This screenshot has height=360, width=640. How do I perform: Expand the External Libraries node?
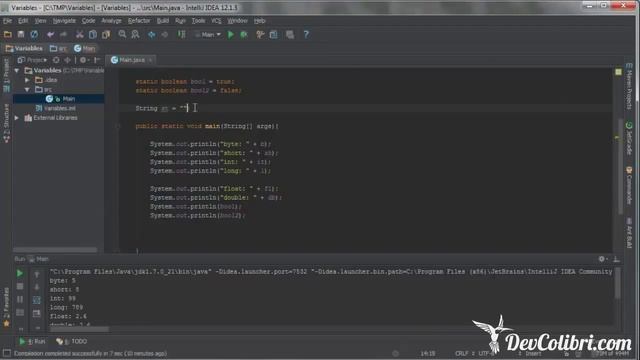[x=17, y=118]
